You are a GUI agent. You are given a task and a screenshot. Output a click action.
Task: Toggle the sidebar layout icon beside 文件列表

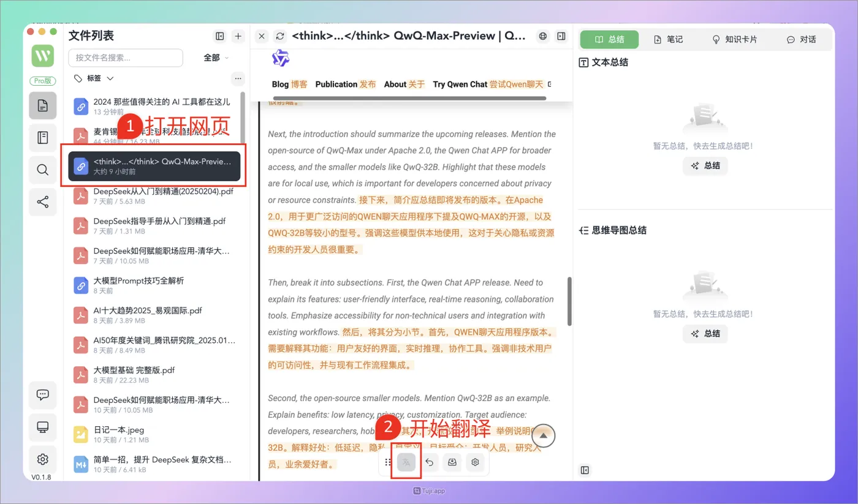point(219,36)
